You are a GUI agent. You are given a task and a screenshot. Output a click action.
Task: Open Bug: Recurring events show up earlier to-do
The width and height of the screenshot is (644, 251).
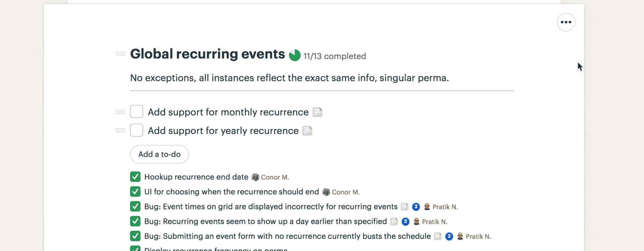tap(265, 221)
